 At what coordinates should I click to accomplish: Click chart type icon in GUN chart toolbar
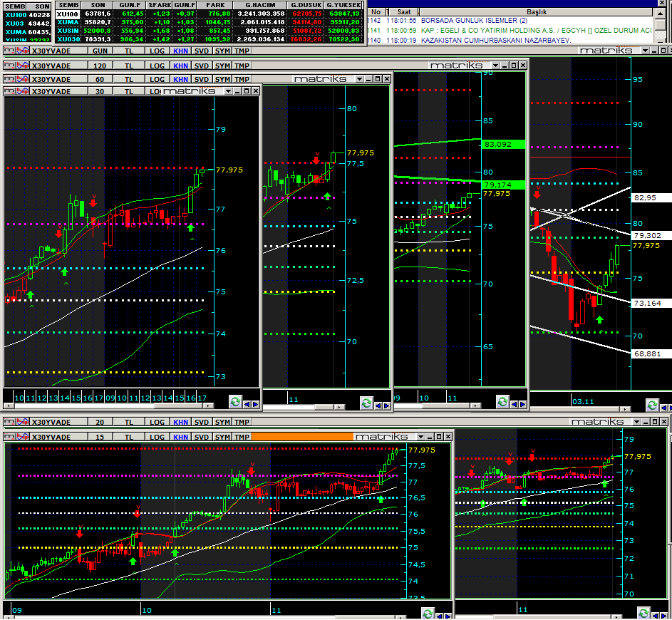(x=10, y=51)
